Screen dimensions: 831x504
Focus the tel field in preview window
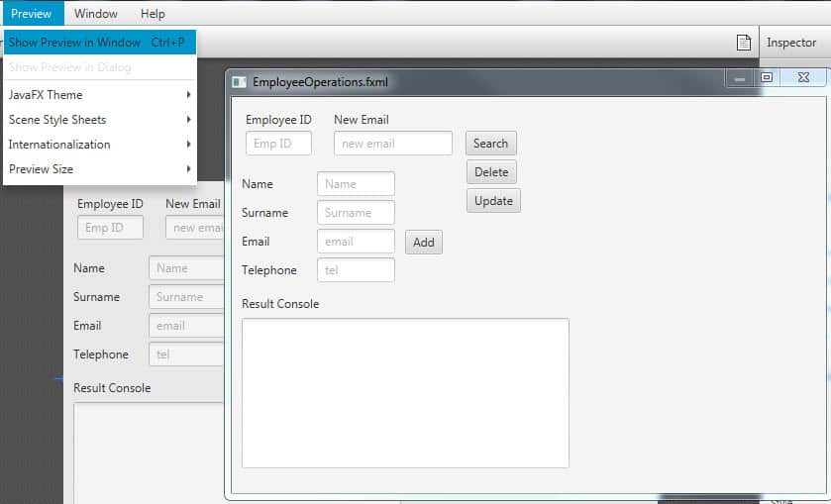pyautogui.click(x=356, y=269)
